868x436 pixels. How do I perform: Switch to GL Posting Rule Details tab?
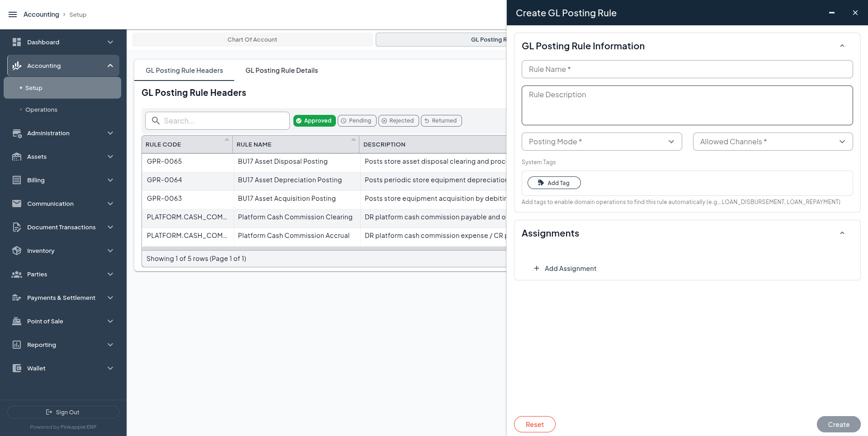click(x=281, y=71)
